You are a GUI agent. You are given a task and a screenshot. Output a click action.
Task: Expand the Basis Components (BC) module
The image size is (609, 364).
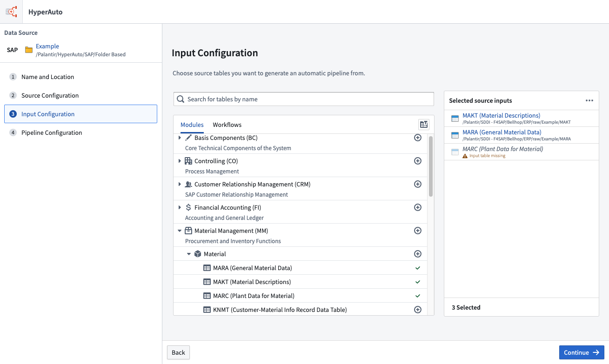[180, 138]
